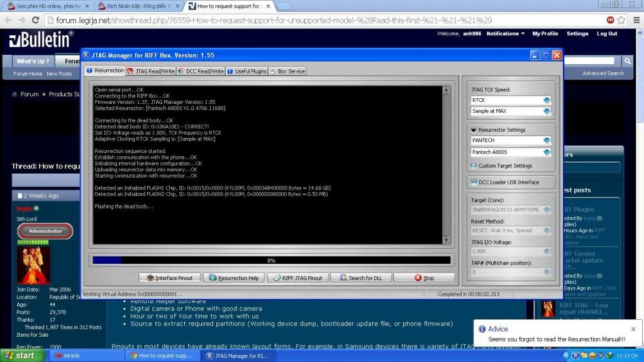Open the PANTECH manufacturer dropdown
644x362 pixels.
tap(547, 140)
